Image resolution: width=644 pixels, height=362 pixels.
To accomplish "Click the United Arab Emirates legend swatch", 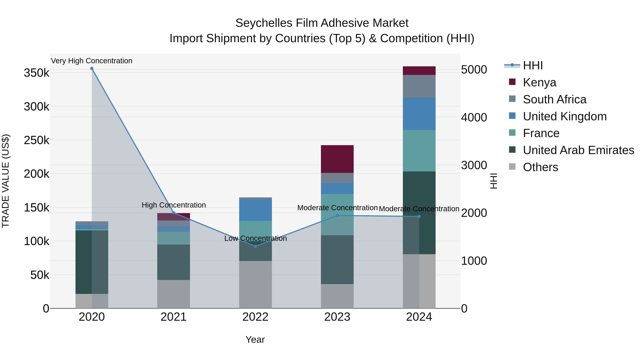I will pyautogui.click(x=512, y=150).
